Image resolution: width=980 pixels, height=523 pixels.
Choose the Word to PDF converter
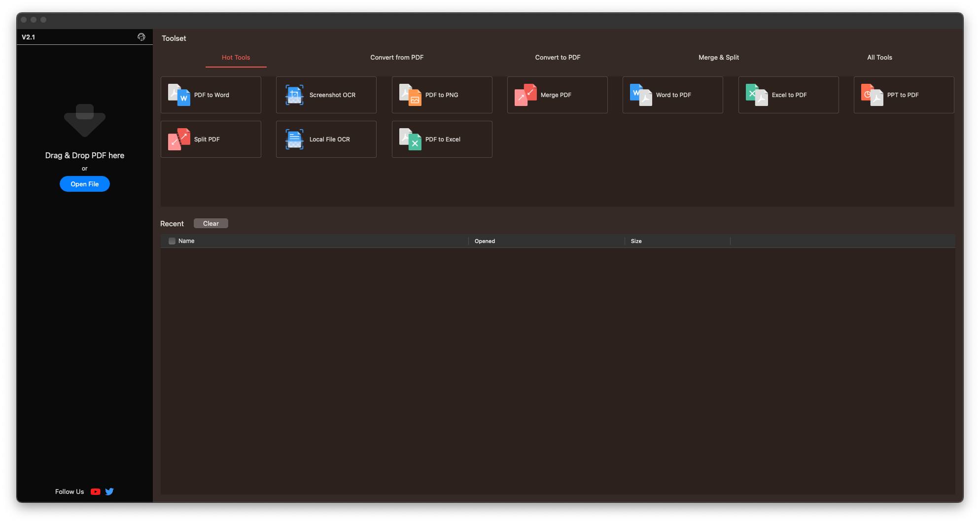click(672, 95)
